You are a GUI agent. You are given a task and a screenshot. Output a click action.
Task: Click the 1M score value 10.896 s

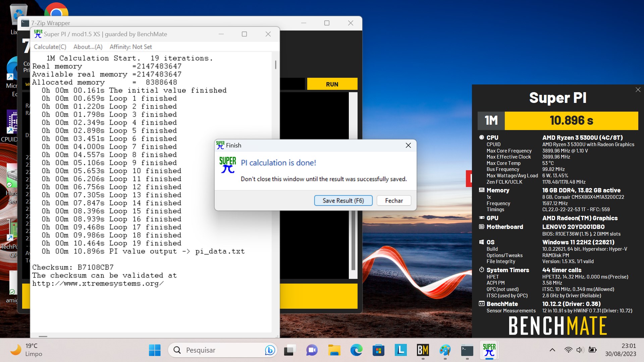tap(571, 121)
